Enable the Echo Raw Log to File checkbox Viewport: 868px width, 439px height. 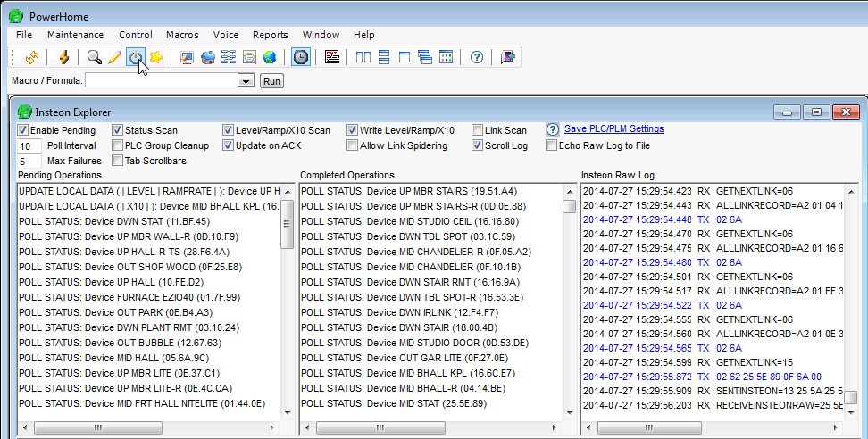coord(551,145)
